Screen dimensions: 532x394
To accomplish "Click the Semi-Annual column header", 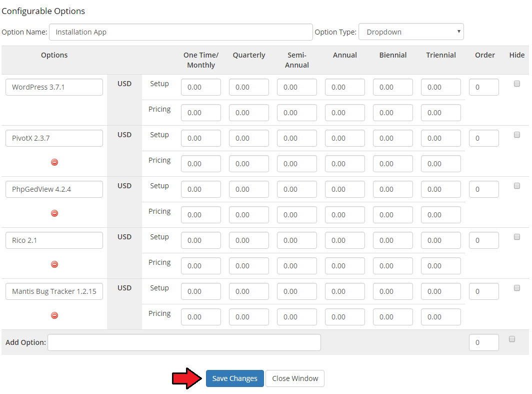I will pyautogui.click(x=297, y=60).
